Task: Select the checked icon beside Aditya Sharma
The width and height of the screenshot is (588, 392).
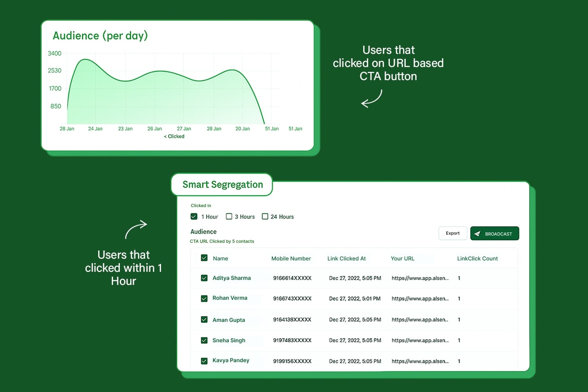Action: 204,278
